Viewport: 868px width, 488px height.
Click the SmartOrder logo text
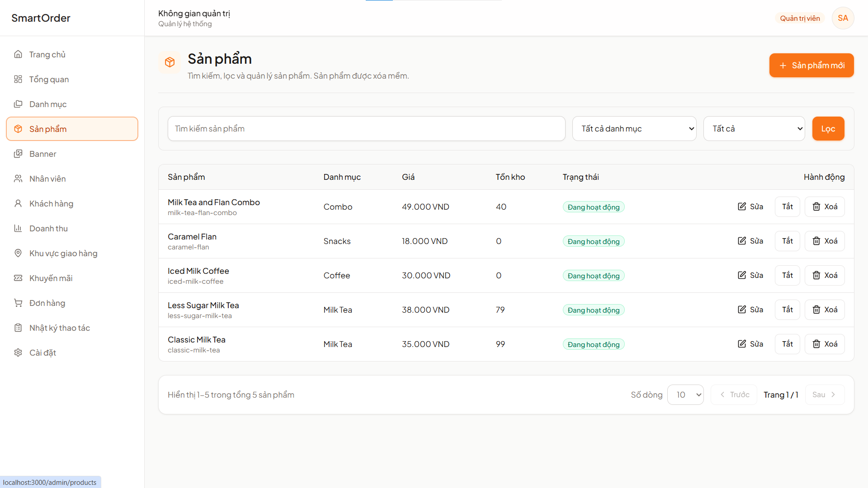coord(41,18)
